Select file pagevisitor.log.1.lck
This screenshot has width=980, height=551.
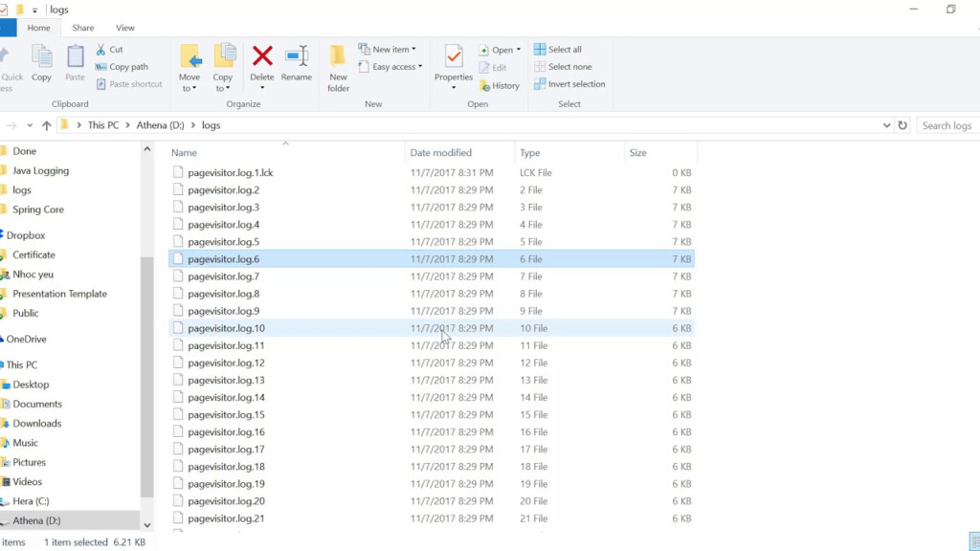click(x=432, y=172)
